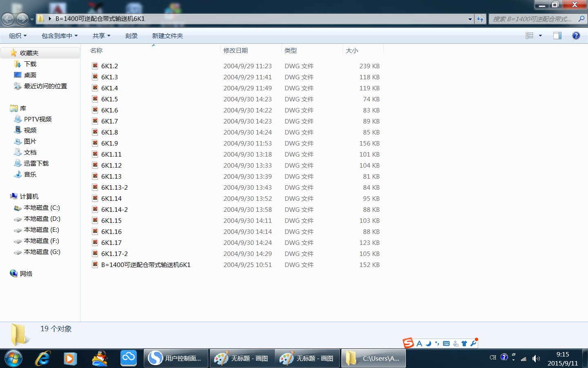Refresh the folder using the address bar refresh icon

click(480, 19)
